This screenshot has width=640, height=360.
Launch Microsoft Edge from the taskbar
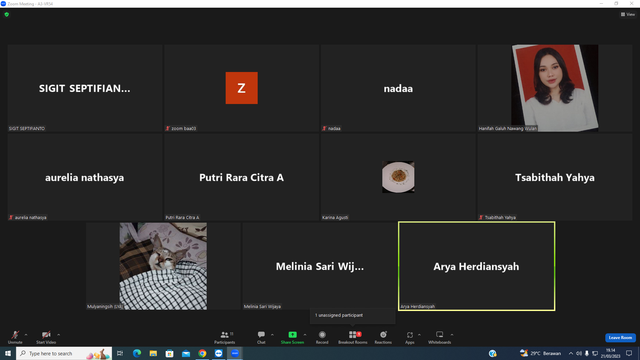[x=137, y=353]
